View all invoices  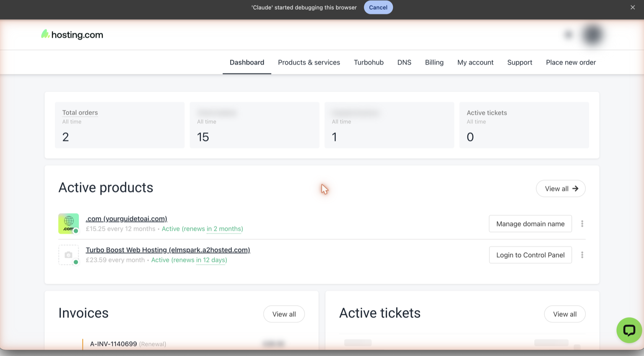point(284,314)
